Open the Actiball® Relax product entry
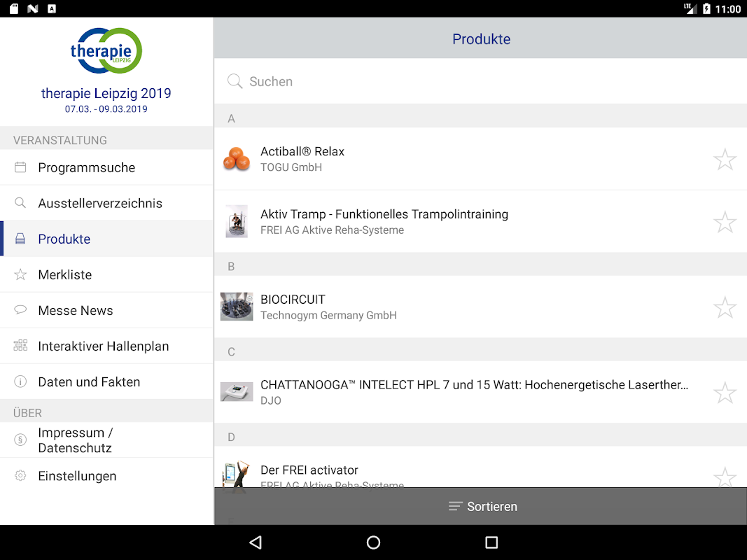 point(481,159)
